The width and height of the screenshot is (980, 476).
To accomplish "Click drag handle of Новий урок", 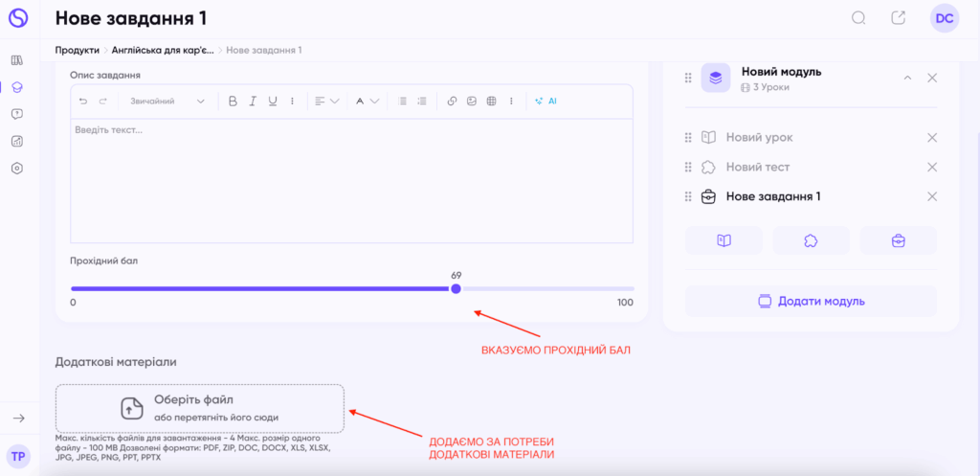I will click(x=688, y=138).
